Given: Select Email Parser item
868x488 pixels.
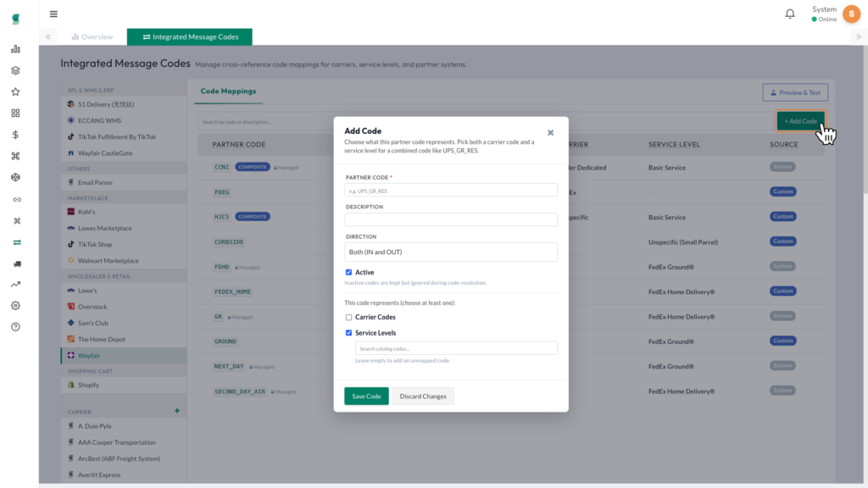Looking at the screenshot, I should click(124, 182).
